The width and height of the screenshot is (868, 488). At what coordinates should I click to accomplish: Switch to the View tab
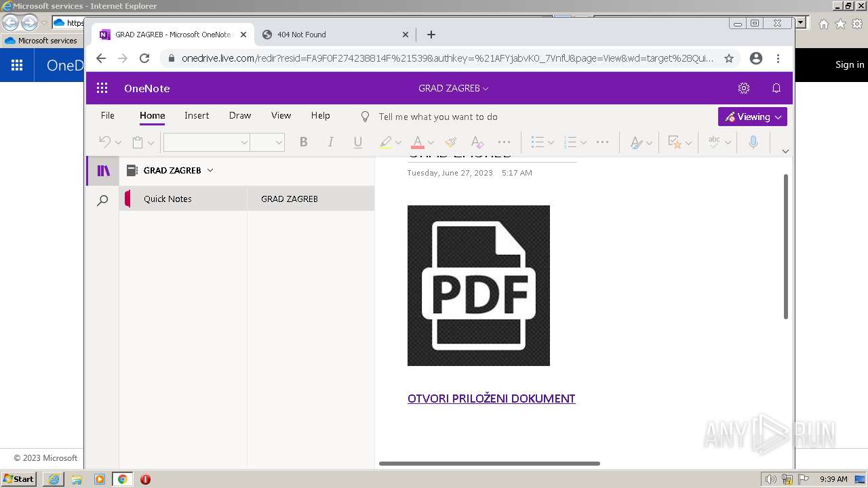tap(281, 116)
